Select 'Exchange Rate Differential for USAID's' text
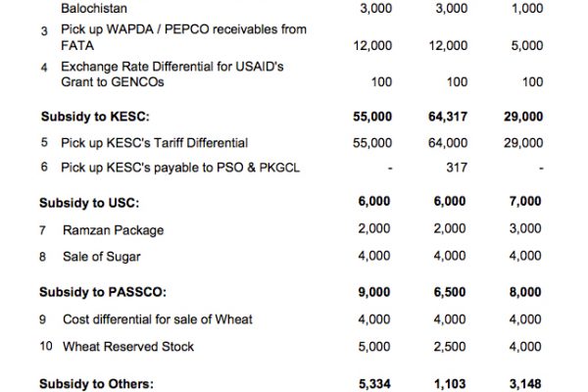588x392 pixels. click(172, 67)
